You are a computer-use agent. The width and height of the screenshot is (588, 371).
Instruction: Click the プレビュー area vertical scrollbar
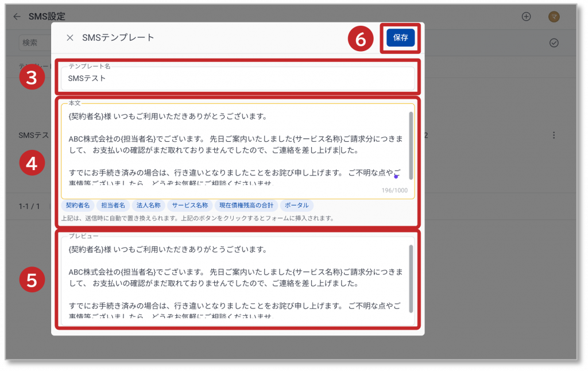pyautogui.click(x=411, y=276)
